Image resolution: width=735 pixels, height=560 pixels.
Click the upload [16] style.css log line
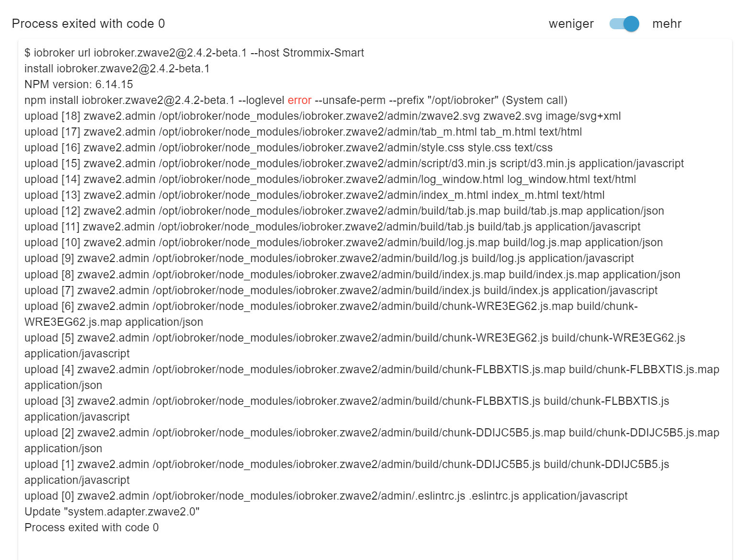pyautogui.click(x=288, y=148)
